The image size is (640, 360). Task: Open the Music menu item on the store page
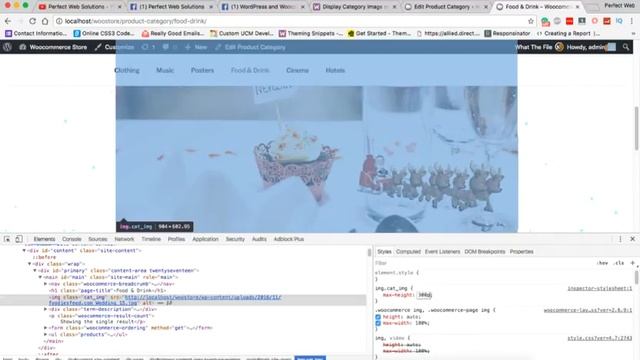[165, 70]
